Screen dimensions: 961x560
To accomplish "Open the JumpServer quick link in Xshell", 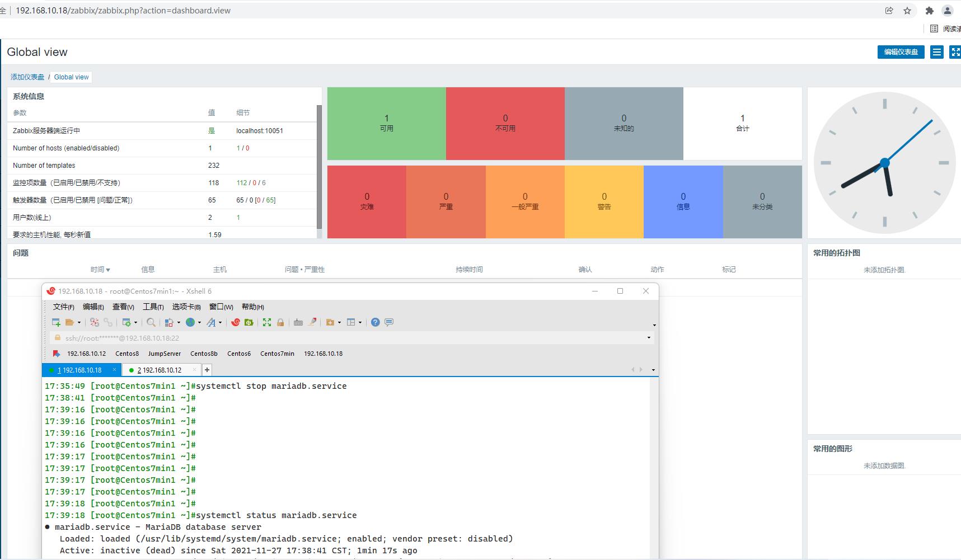I will pos(165,354).
